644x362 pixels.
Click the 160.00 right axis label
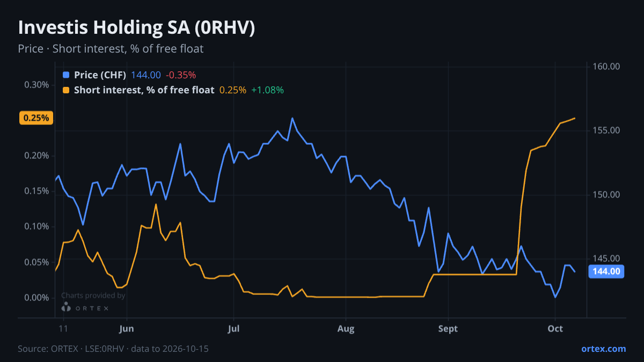[x=606, y=67]
